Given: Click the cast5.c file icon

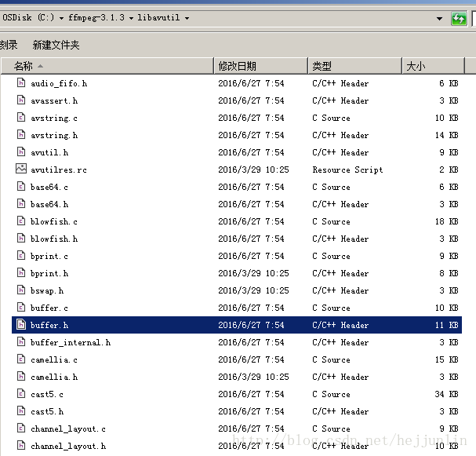Looking at the screenshot, I should (21, 394).
